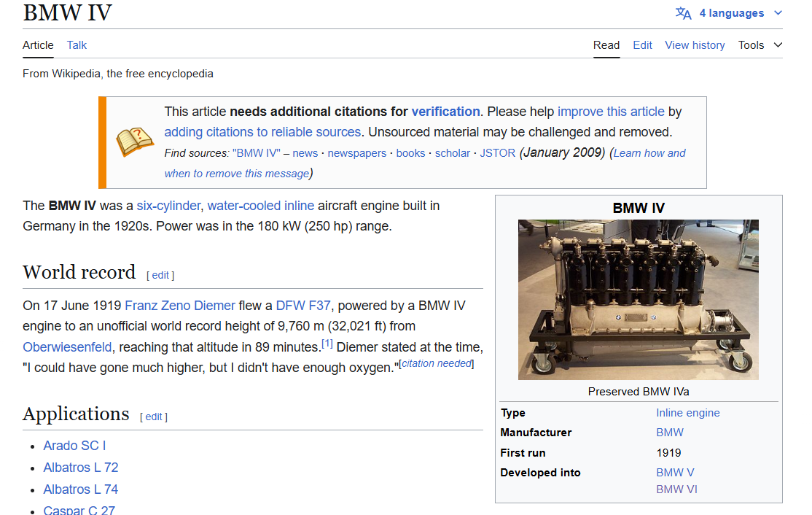Open Albatros L 72 link
Image resolution: width=812 pixels, height=515 pixels.
pos(81,468)
